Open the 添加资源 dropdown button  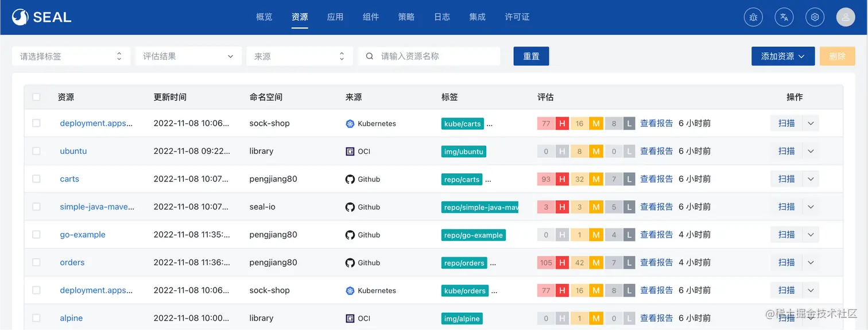click(x=783, y=56)
